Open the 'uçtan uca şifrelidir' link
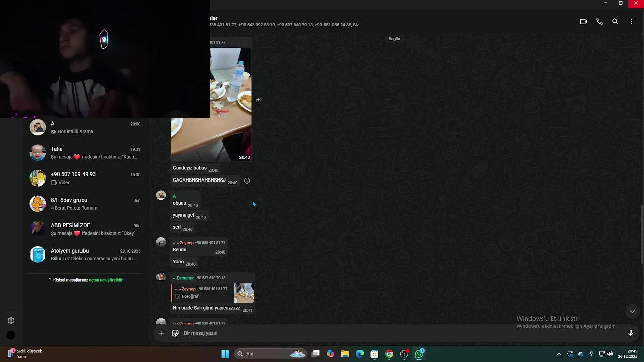 point(106,280)
